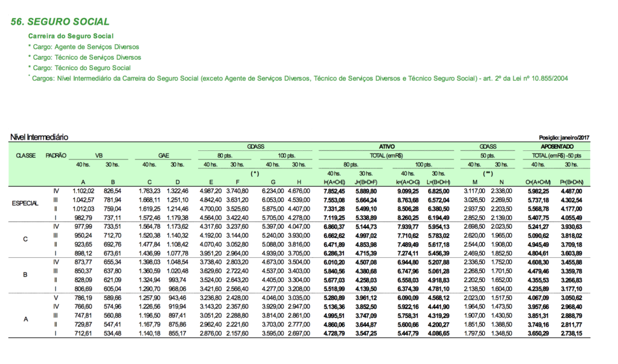Click the CLASSE column header
This screenshot has width=618, height=364.
click(25, 155)
